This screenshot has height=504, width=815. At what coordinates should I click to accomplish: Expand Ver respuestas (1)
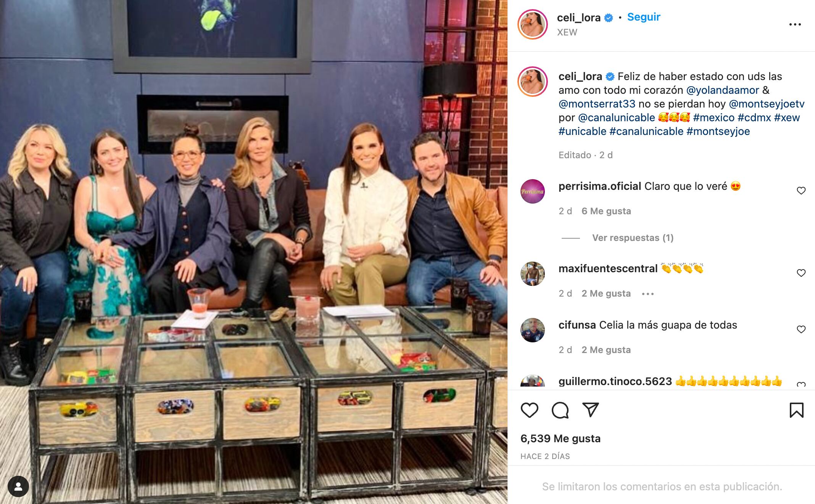[x=633, y=238]
